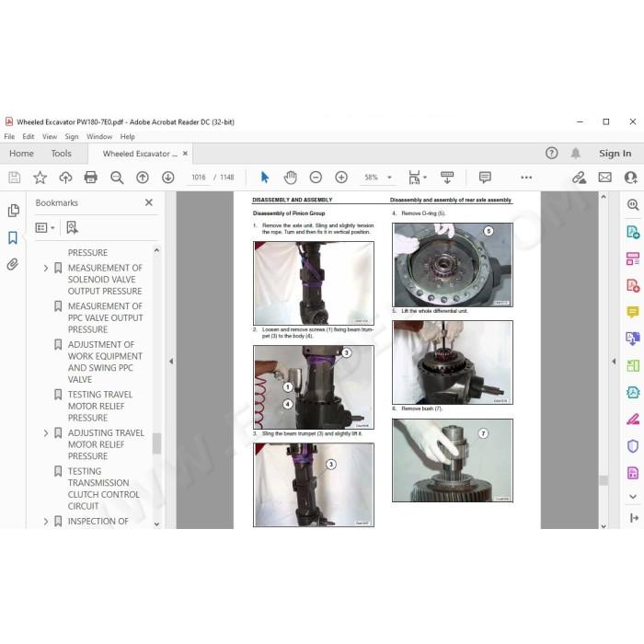This screenshot has width=644, height=644.
Task: Close the Bookmarks panel
Action: (x=149, y=202)
